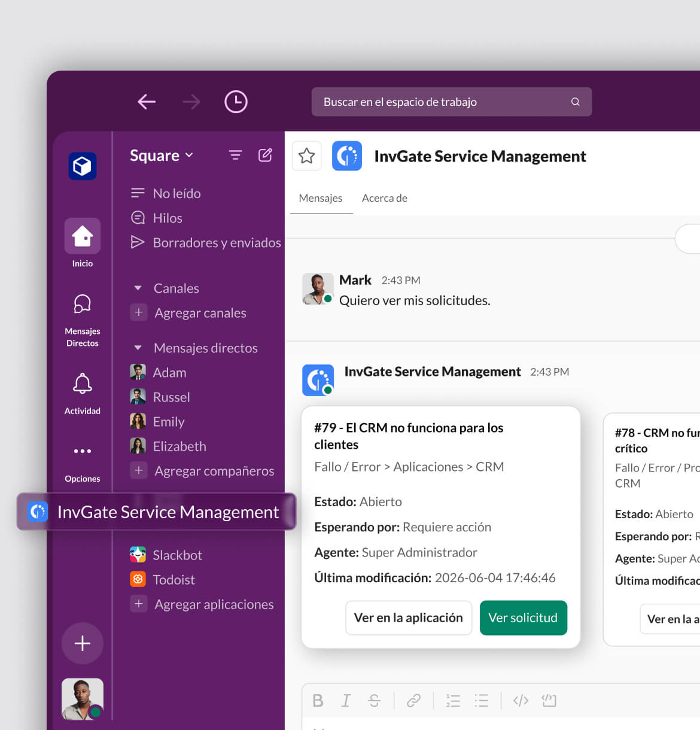Open direct message with Elizabeth
The width and height of the screenshot is (700, 730).
(168, 446)
